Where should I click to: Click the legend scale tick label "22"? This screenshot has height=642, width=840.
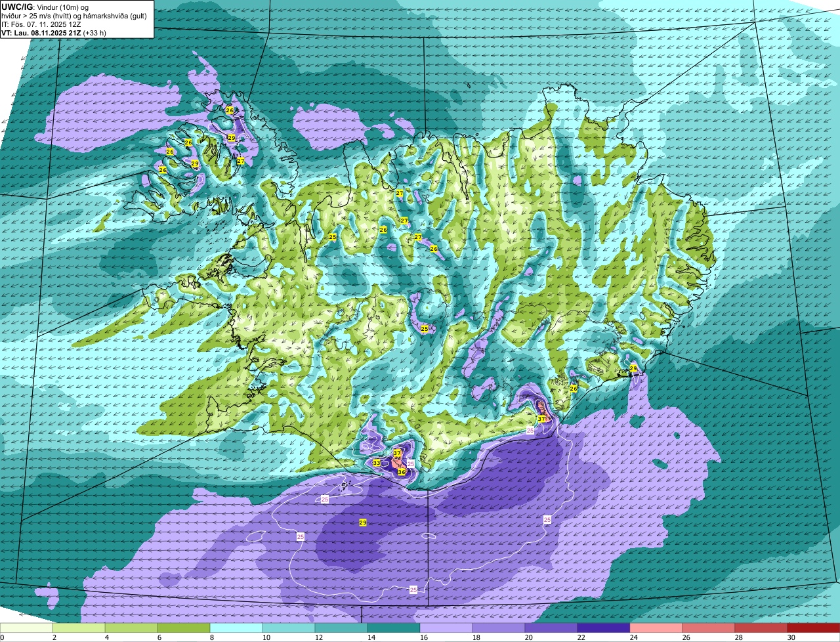pos(581,637)
